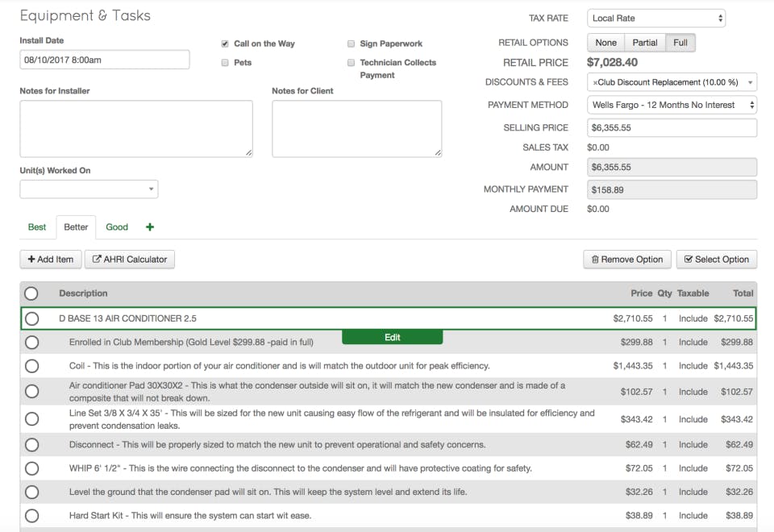The height and width of the screenshot is (532, 774).
Task: Click the Install Date input field
Action: [x=105, y=60]
